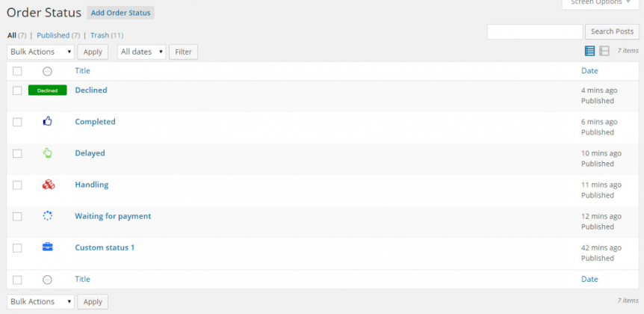
Task: Click the red boxes Handling icon
Action: tap(48, 185)
